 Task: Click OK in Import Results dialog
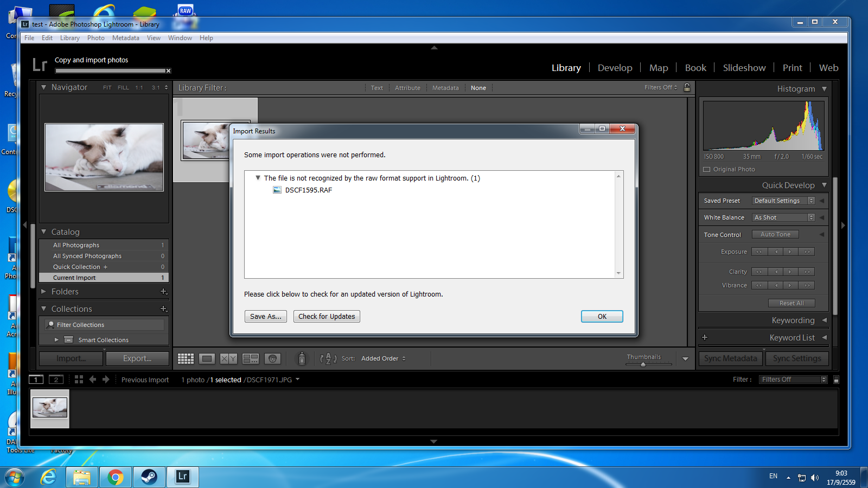tap(602, 316)
